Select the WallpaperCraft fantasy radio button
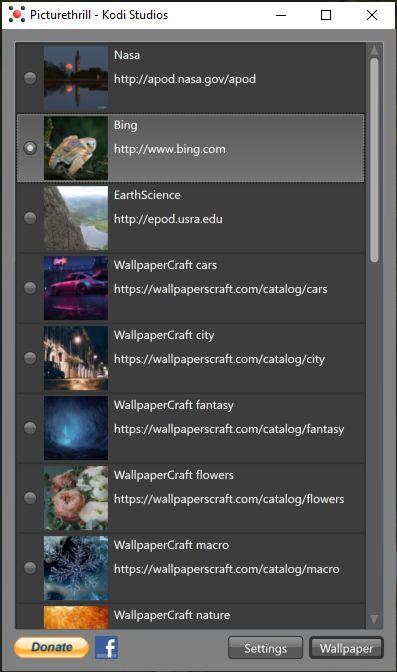This screenshot has height=672, width=397. click(30, 428)
